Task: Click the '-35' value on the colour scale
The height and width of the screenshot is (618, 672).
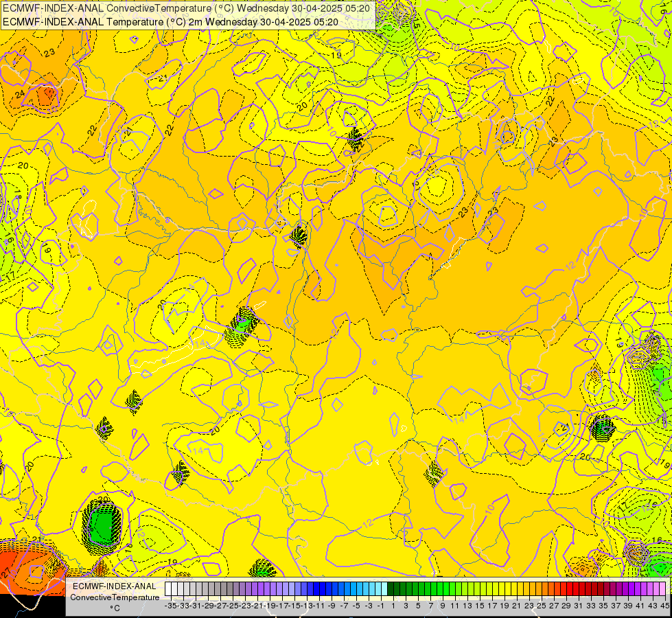Action: pos(170,606)
